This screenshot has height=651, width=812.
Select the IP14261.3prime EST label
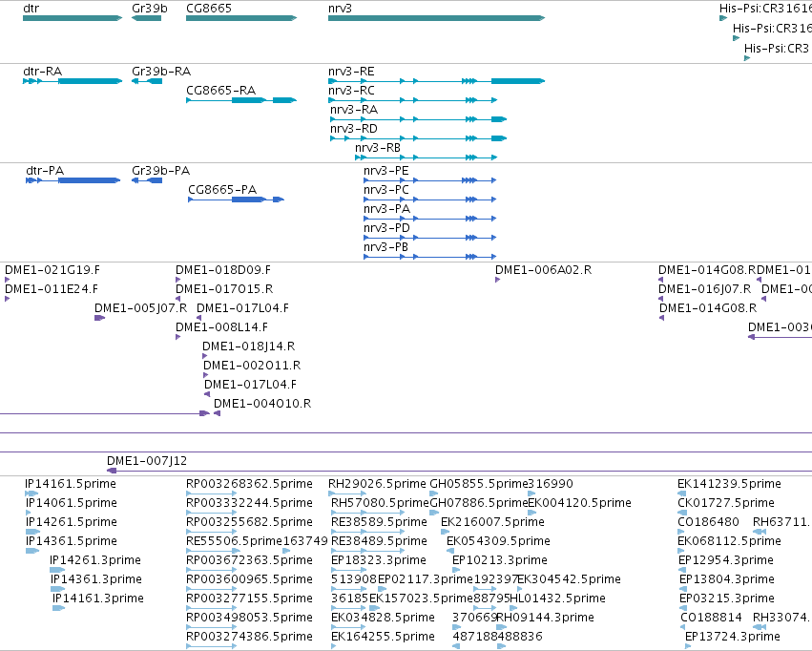(x=95, y=561)
